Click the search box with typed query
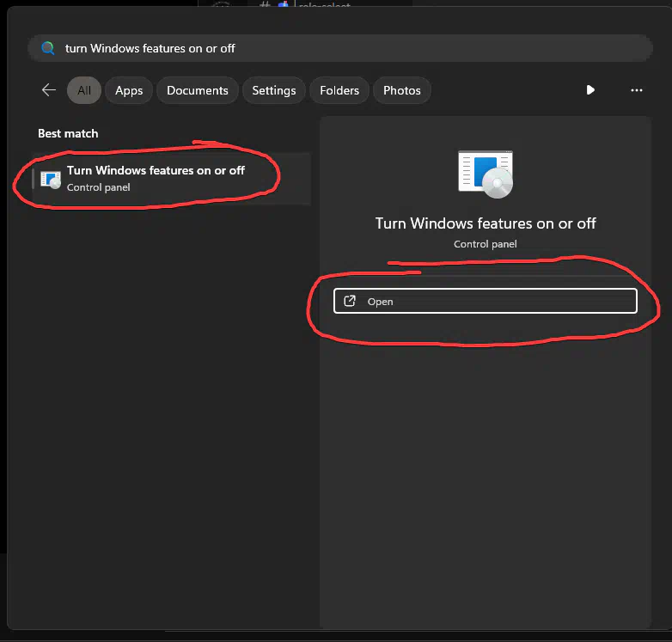672x642 pixels. click(x=339, y=48)
